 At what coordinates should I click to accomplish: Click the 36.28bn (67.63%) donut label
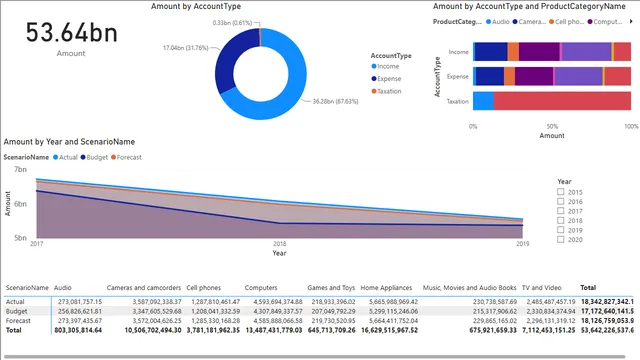pyautogui.click(x=336, y=101)
